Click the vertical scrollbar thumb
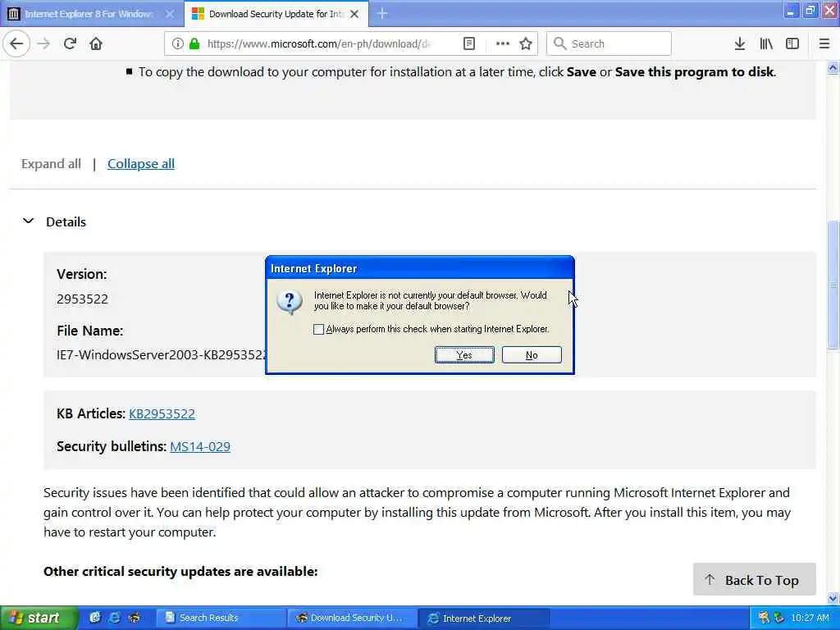This screenshot has height=630, width=840. point(833,285)
